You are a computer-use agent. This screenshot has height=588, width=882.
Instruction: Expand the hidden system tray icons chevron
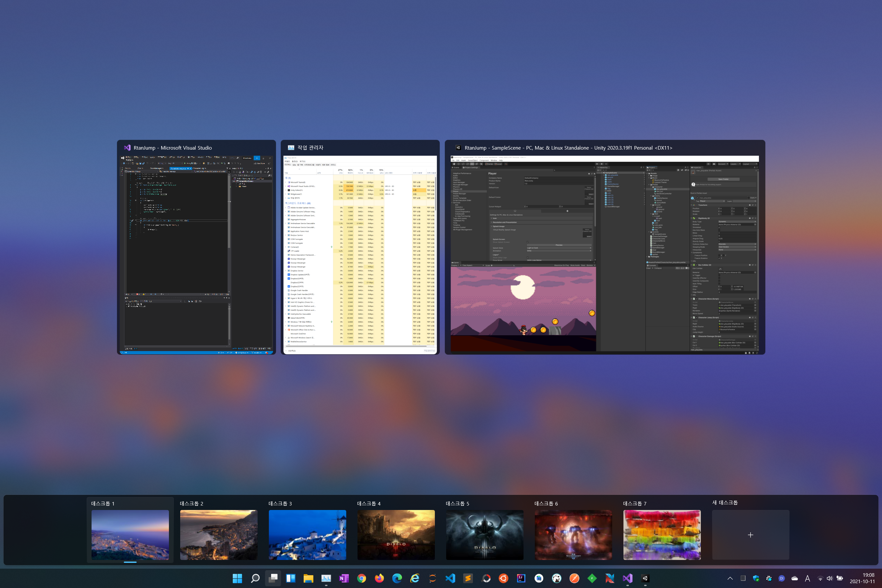tap(730, 578)
